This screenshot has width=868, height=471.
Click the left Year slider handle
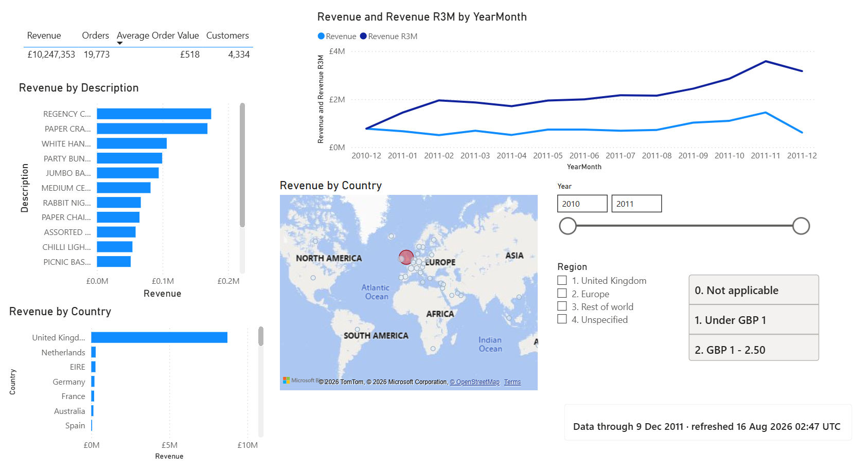pos(568,226)
